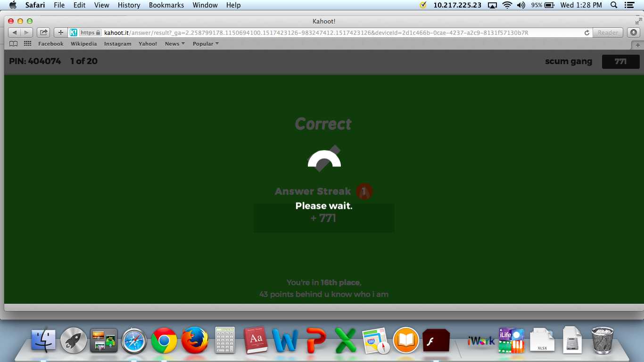Open the Edit menu

point(80,5)
